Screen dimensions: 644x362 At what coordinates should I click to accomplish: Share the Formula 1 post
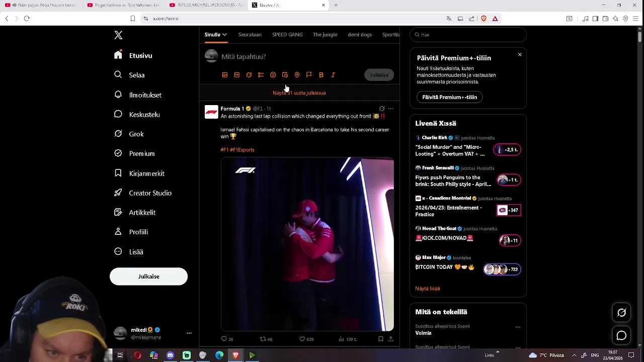click(390, 339)
